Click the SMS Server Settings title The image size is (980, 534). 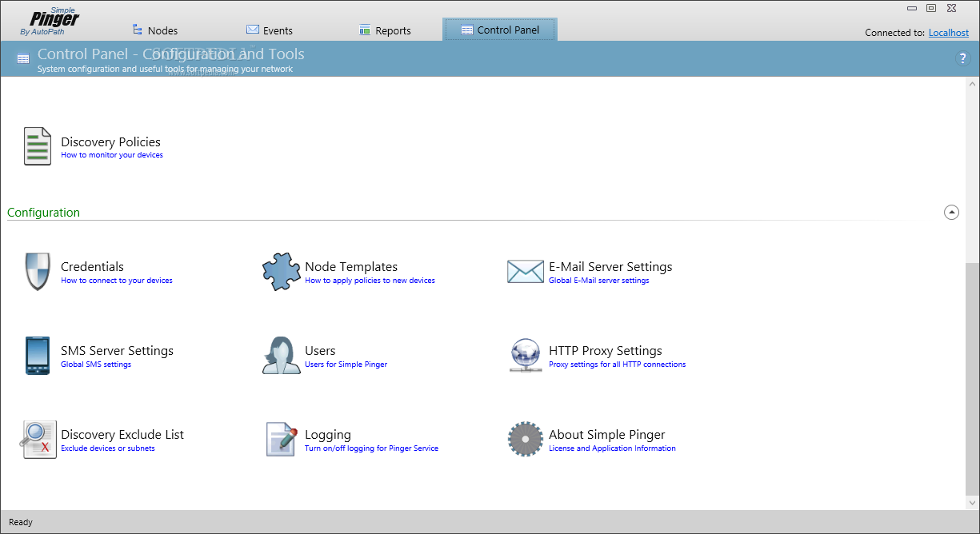tap(117, 350)
